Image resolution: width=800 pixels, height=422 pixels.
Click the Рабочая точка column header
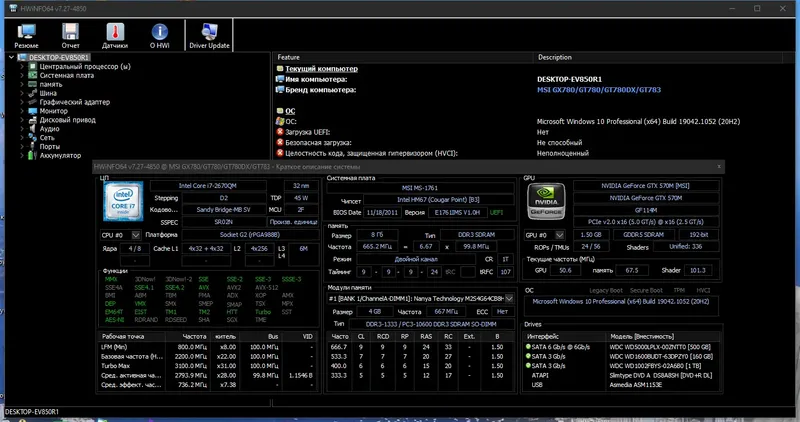[x=132, y=336]
